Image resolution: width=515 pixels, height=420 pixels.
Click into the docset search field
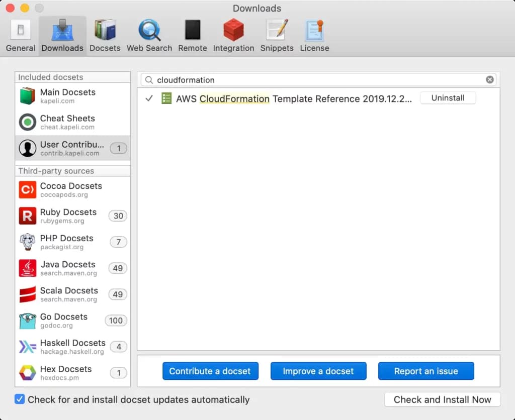317,80
